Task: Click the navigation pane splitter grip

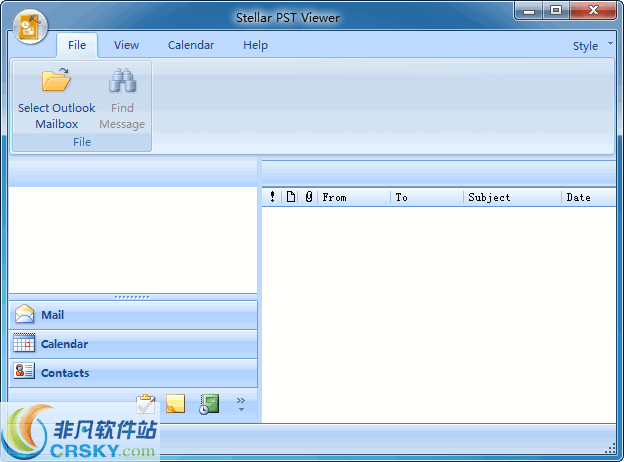Action: coord(132,297)
